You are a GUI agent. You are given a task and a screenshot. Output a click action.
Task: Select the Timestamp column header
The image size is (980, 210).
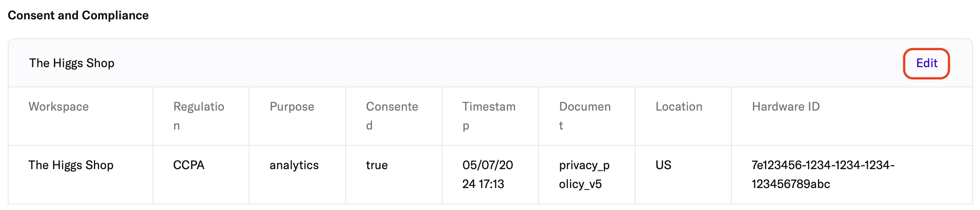(489, 116)
